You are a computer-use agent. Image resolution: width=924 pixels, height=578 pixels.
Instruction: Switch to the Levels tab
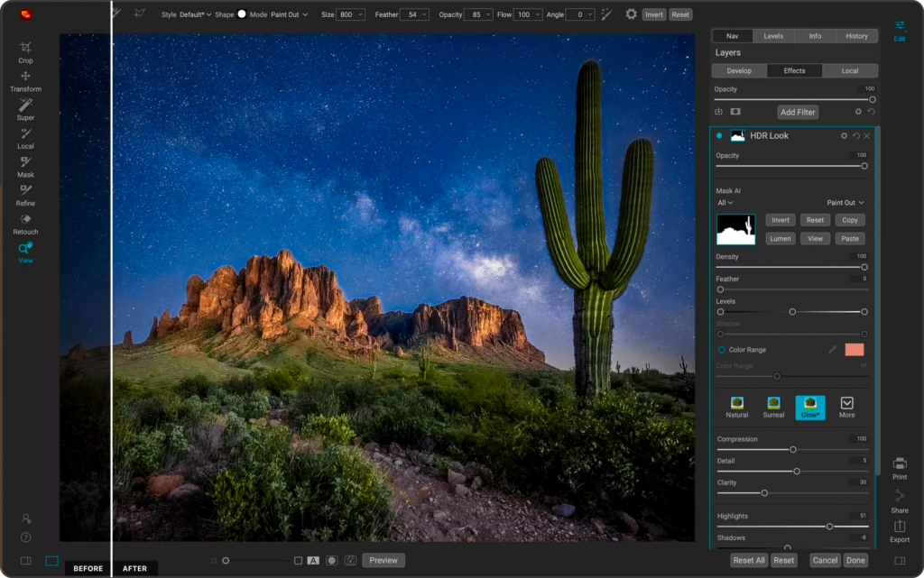coord(773,36)
